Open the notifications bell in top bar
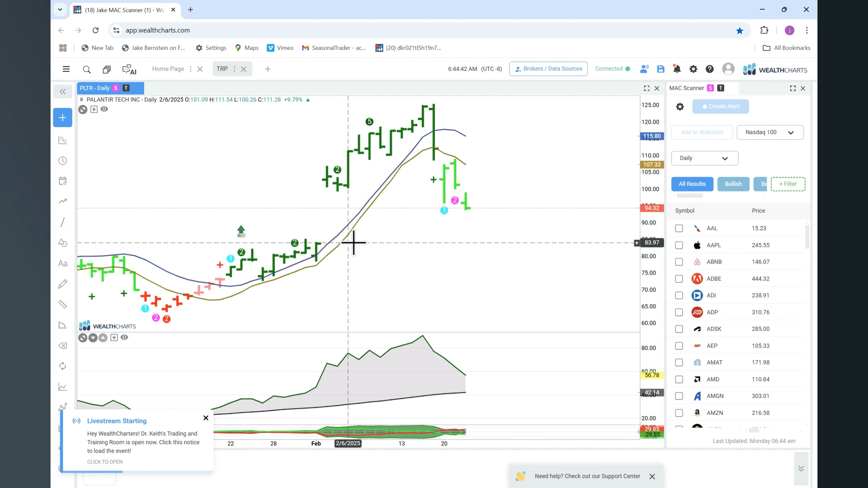Viewport: 868px width, 488px height. 677,69
